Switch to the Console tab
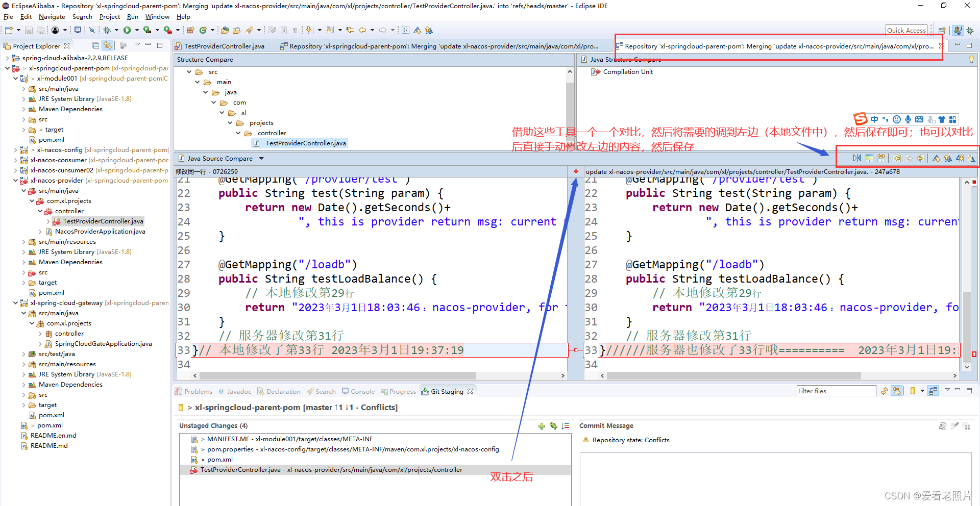This screenshot has width=980, height=506. point(359,392)
